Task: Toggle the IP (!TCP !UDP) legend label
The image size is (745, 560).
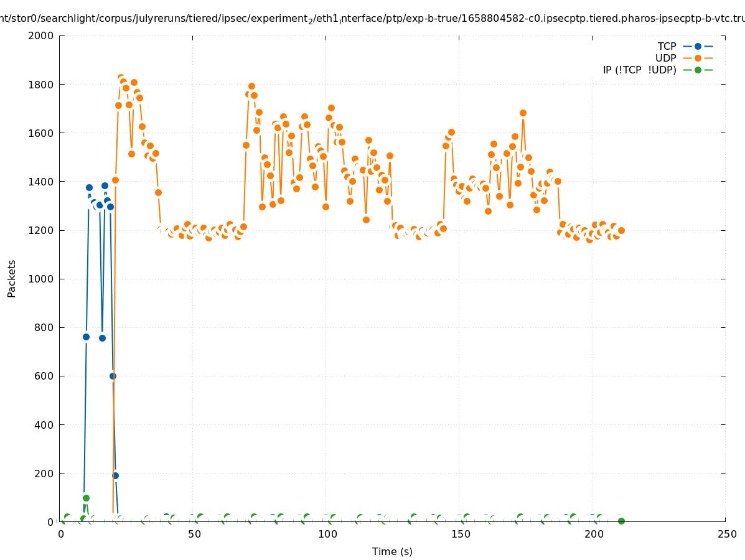Action: 639,70
